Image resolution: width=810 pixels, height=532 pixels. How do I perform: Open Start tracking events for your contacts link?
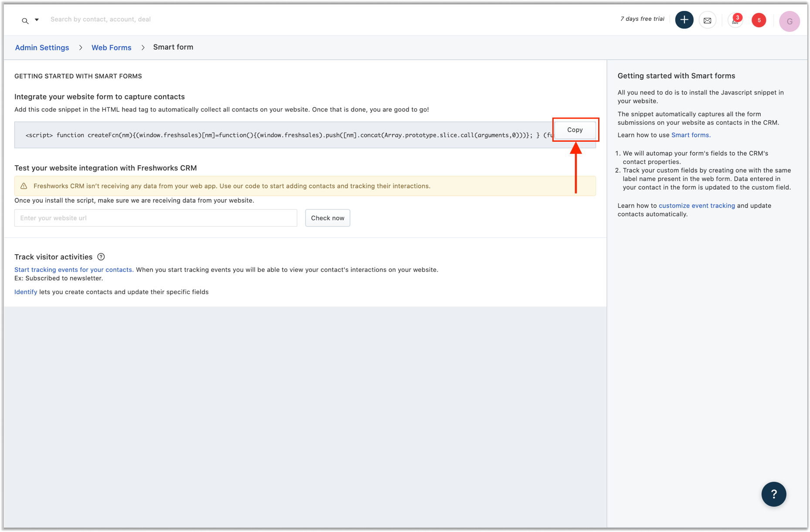pos(74,270)
